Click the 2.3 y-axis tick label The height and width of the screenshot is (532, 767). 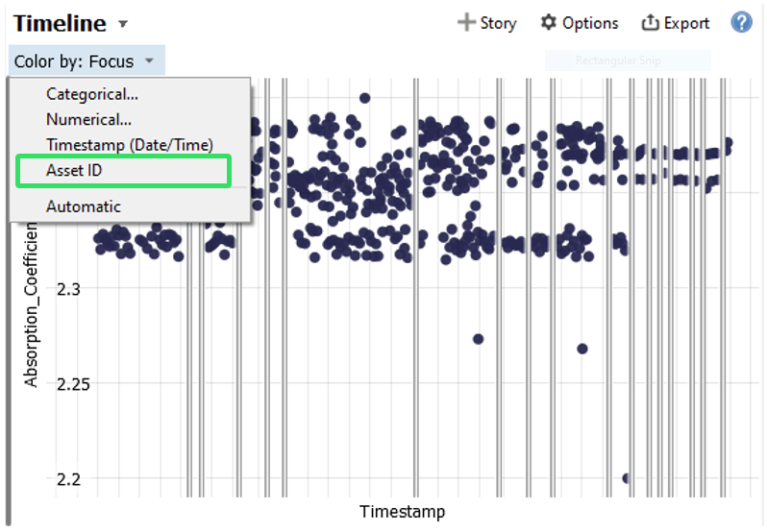[69, 288]
